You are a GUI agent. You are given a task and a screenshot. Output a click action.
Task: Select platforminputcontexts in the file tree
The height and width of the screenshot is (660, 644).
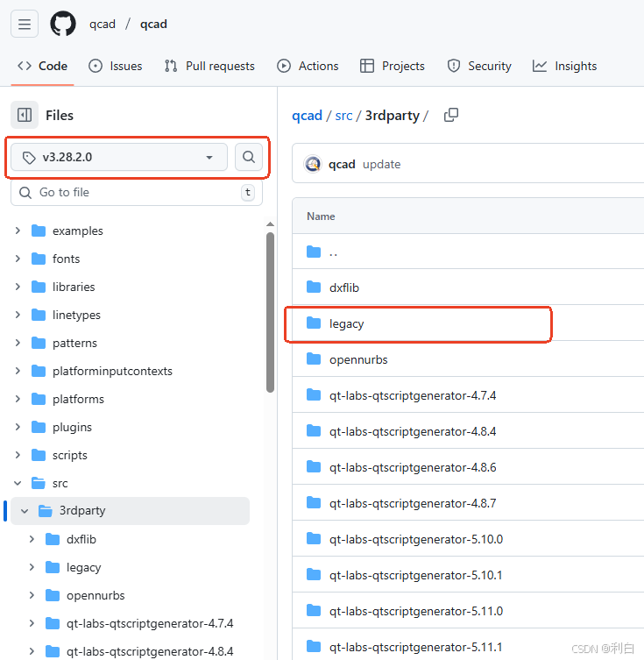(x=112, y=371)
